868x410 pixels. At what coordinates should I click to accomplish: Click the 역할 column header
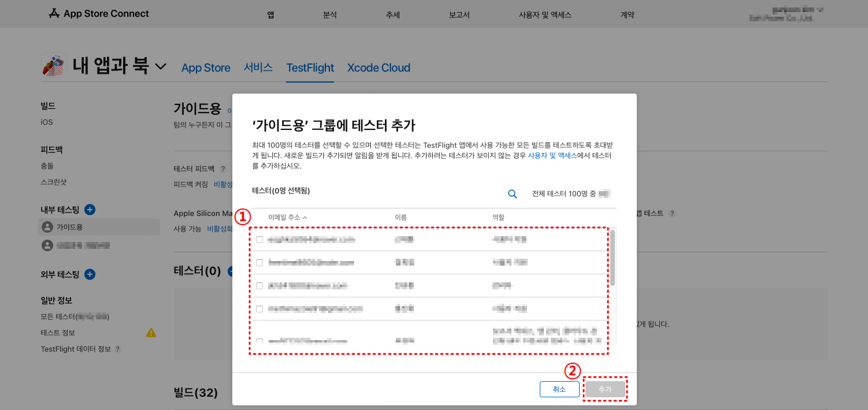pos(498,217)
